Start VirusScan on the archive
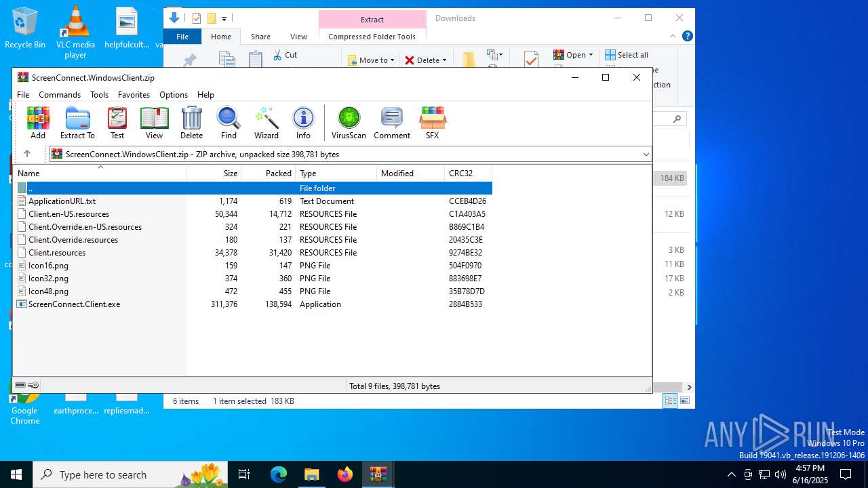The width and height of the screenshot is (868, 488). [x=349, y=123]
